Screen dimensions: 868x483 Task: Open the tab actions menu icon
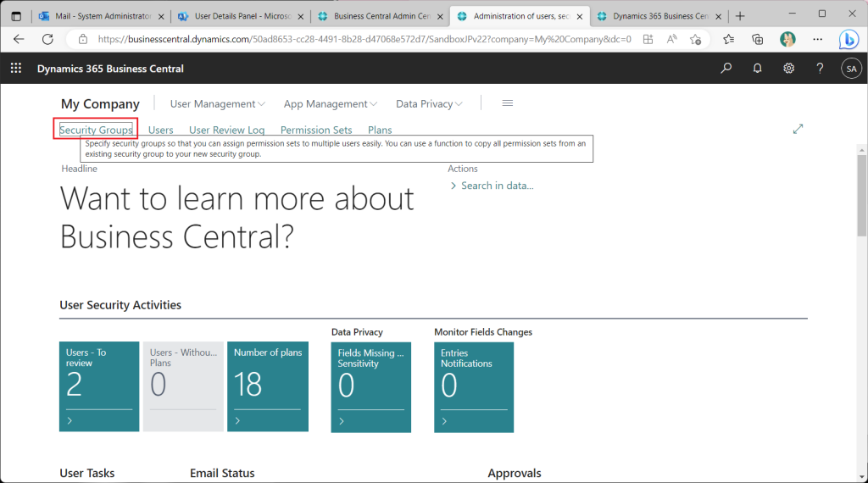tap(17, 16)
